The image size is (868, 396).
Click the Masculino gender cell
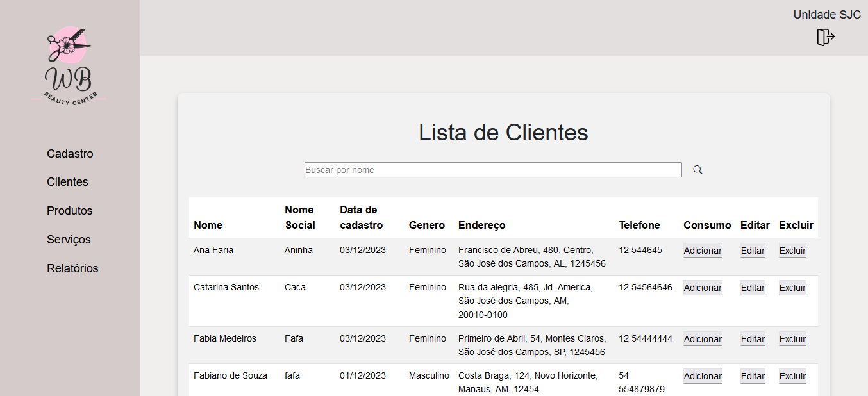point(429,375)
